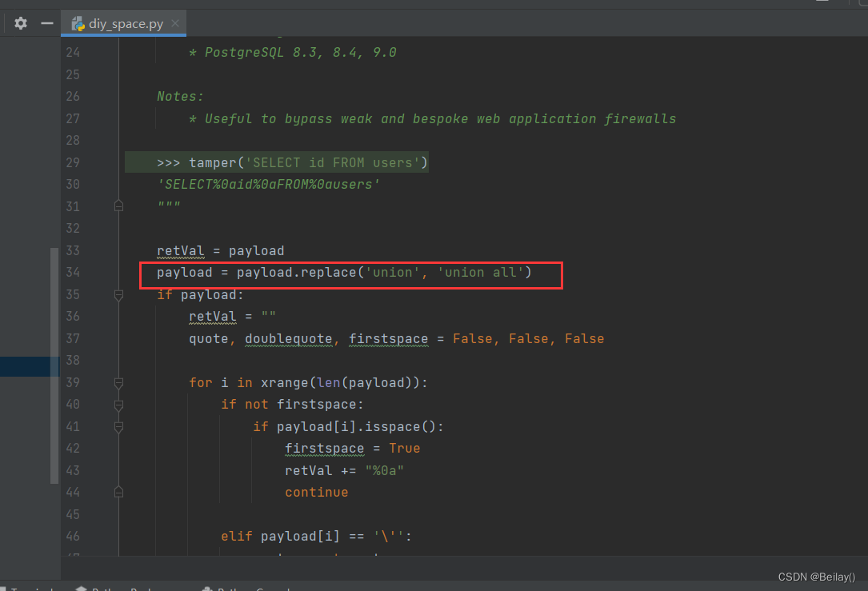This screenshot has width=868, height=591.
Task: Click the 'retVal += "%0a"' line
Action: 344,470
